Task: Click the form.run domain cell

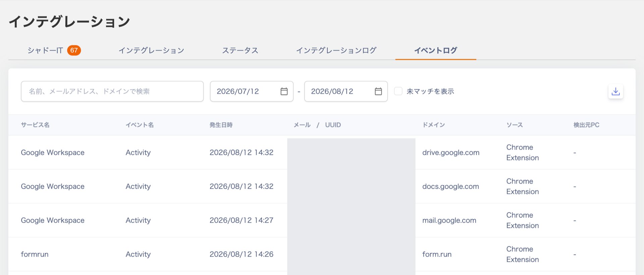Action: coord(437,254)
